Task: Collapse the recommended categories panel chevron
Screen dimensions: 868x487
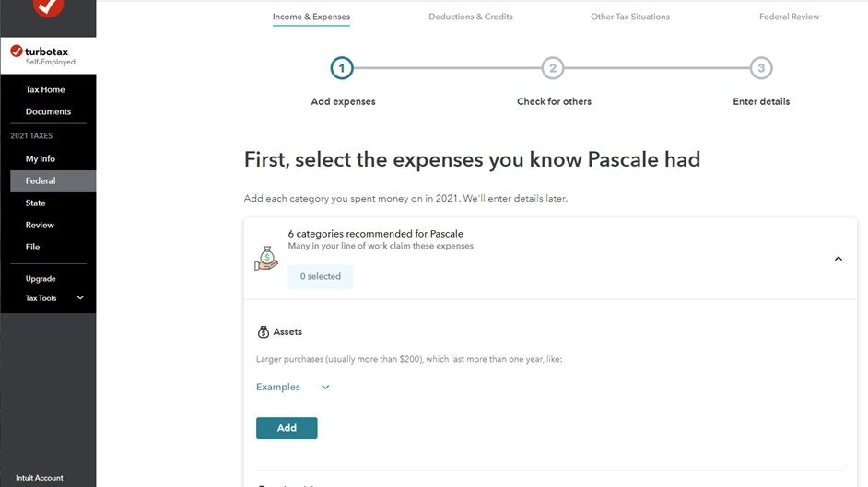Action: point(838,259)
